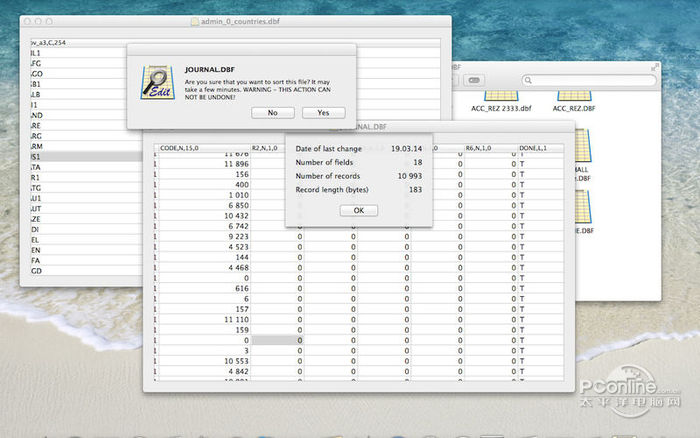
Task: Select the highlighted grey cell in R2 column
Action: point(276,341)
